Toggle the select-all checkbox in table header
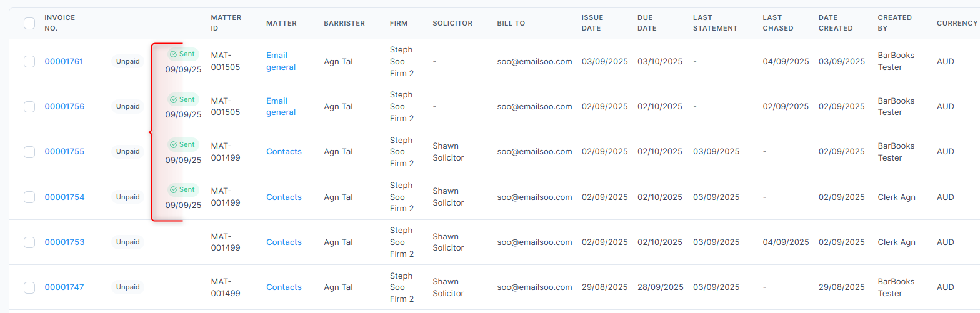980x313 pixels. coord(29,23)
